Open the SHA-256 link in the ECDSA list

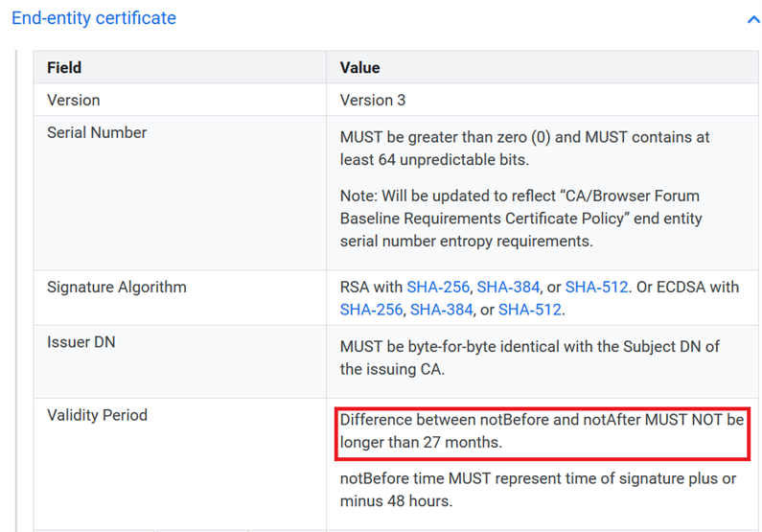pyautogui.click(x=371, y=309)
